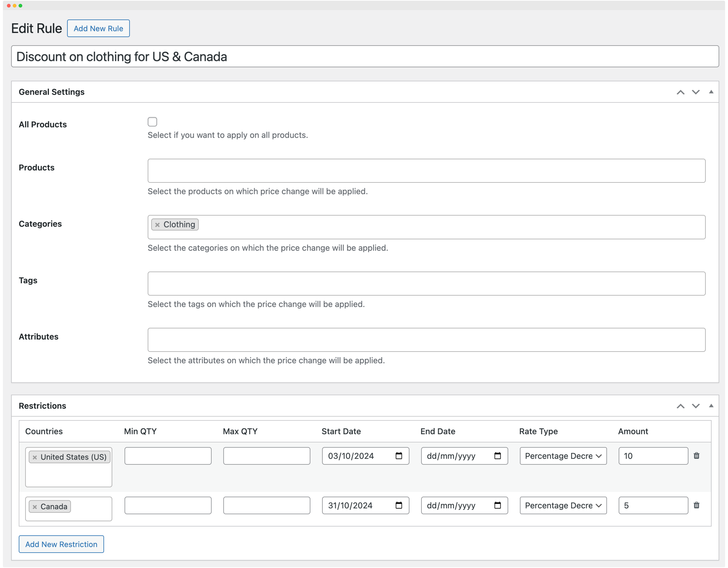Remove the Clothing category tag
This screenshot has height=568, width=728.
157,225
